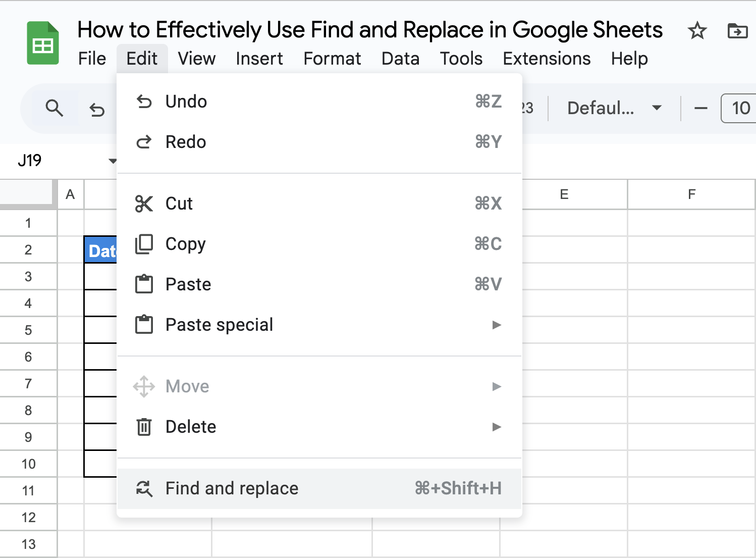Select row 1 header
The width and height of the screenshot is (756, 558).
coord(28,223)
